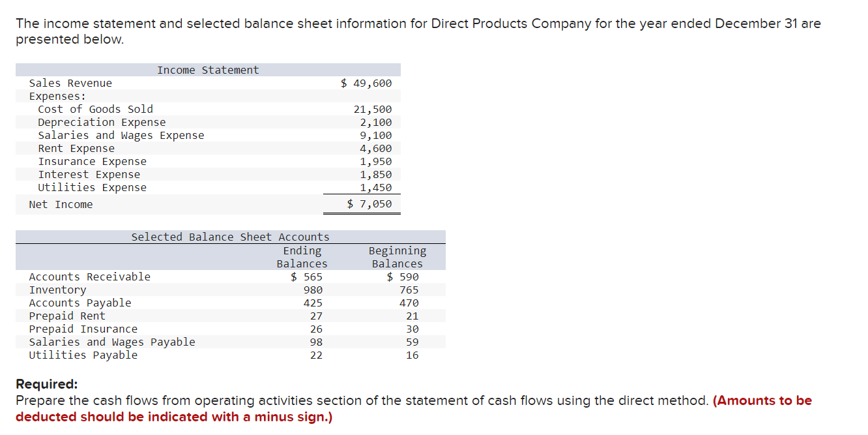Select the Salaries and Wages Expense row
Screen dimensions: 868x435
pos(121,135)
